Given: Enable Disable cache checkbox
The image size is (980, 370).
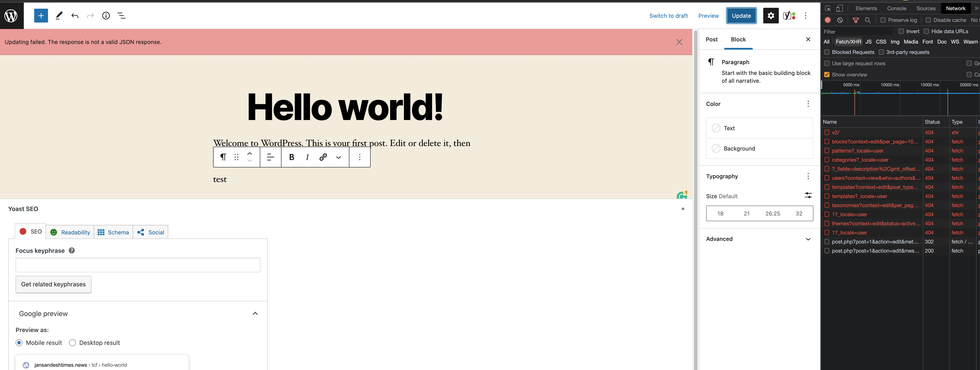Looking at the screenshot, I should click(x=928, y=20).
